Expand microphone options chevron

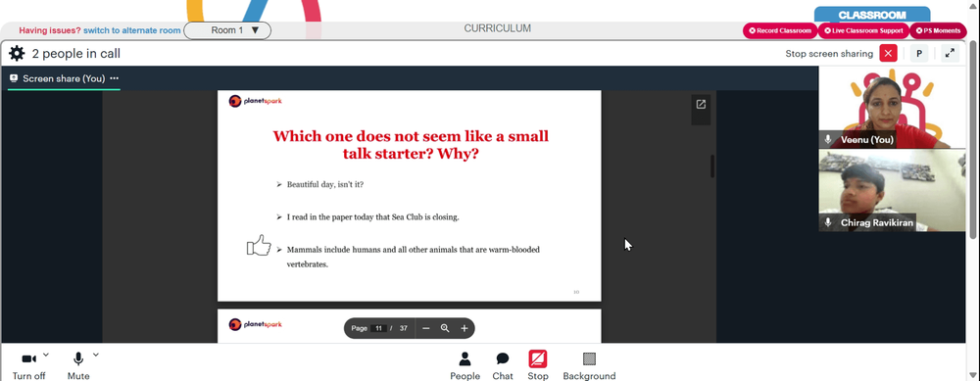(96, 355)
